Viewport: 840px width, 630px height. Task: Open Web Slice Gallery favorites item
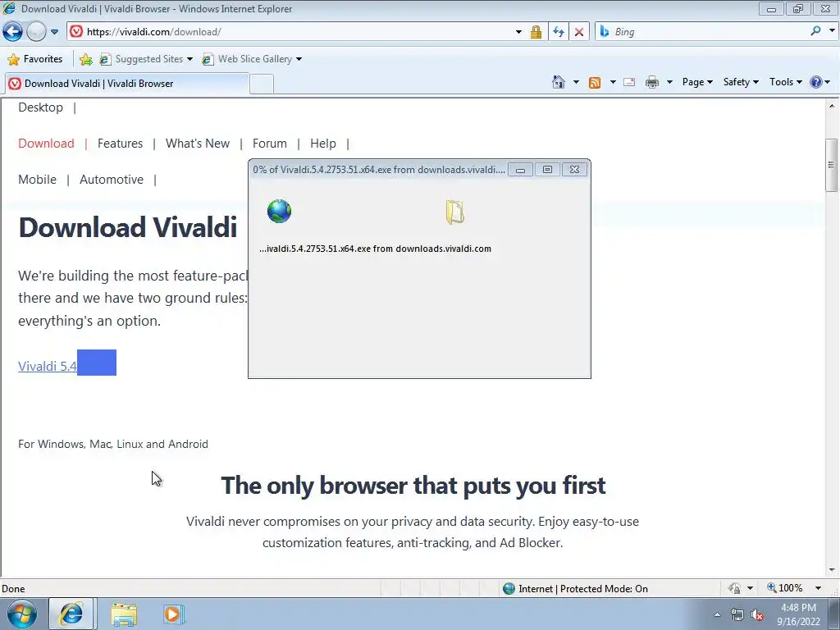point(252,59)
